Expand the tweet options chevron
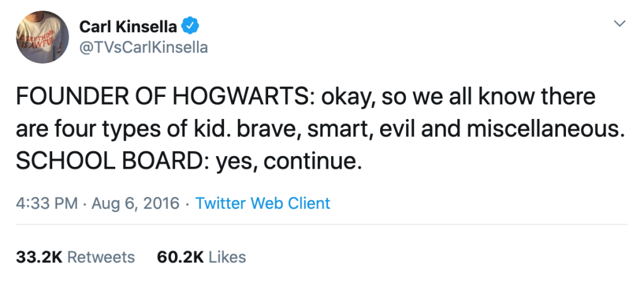644x282 pixels. click(x=620, y=24)
